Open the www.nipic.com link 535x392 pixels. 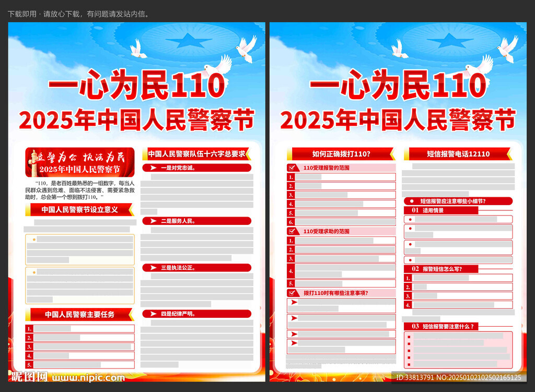point(89,377)
